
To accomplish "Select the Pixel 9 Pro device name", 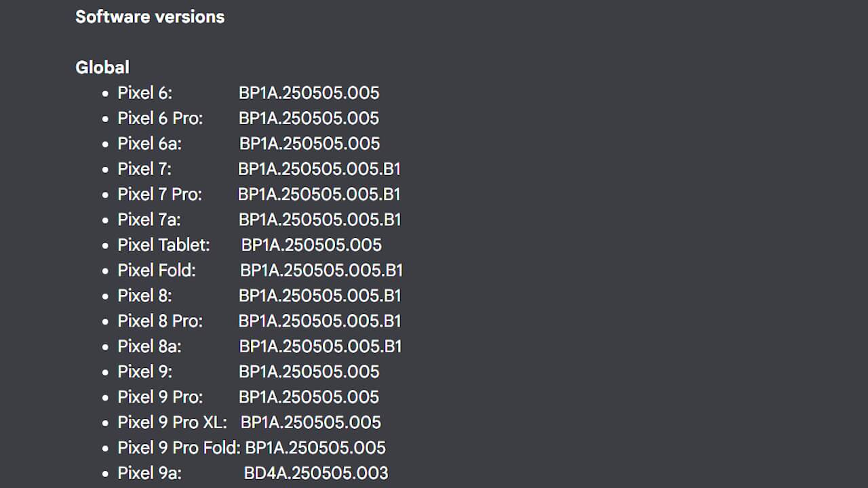I will point(160,397).
